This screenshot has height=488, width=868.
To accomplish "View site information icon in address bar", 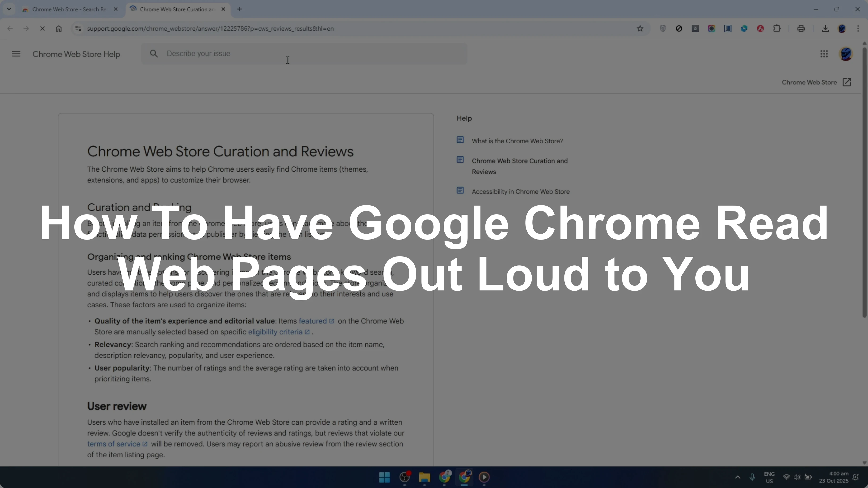I will pyautogui.click(x=78, y=29).
